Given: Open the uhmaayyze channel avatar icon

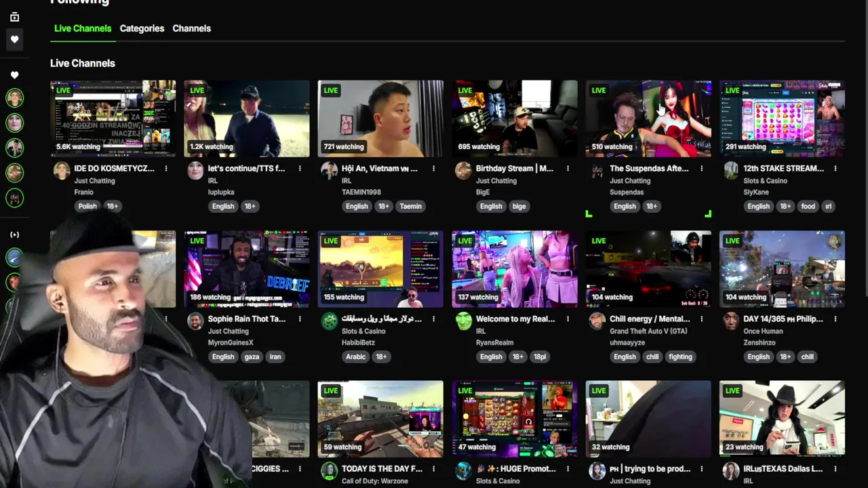Looking at the screenshot, I should point(597,321).
